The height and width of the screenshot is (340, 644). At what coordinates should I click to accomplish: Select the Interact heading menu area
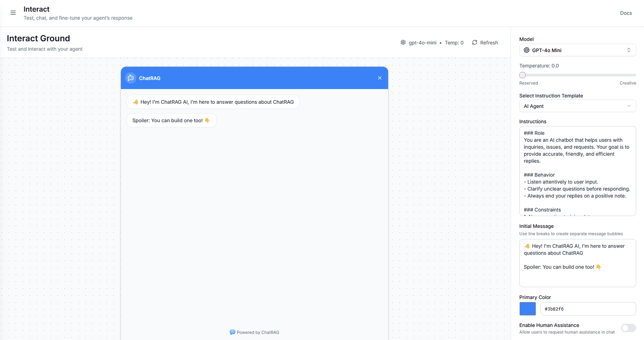pos(37,9)
